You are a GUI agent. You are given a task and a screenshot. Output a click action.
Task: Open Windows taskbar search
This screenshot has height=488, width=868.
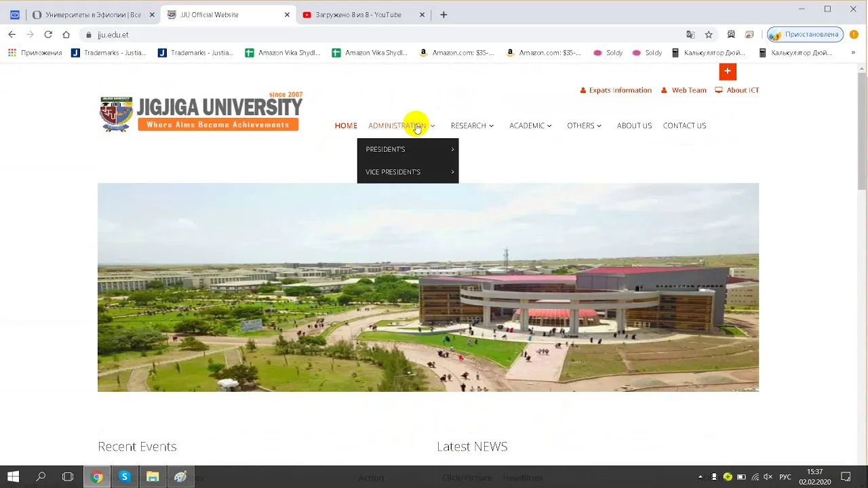click(x=41, y=477)
